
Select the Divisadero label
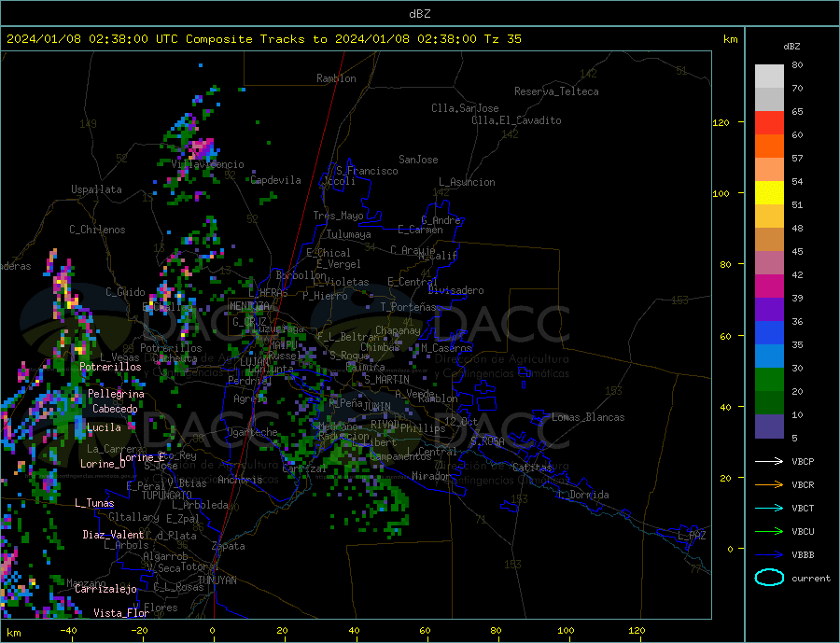[x=455, y=290]
